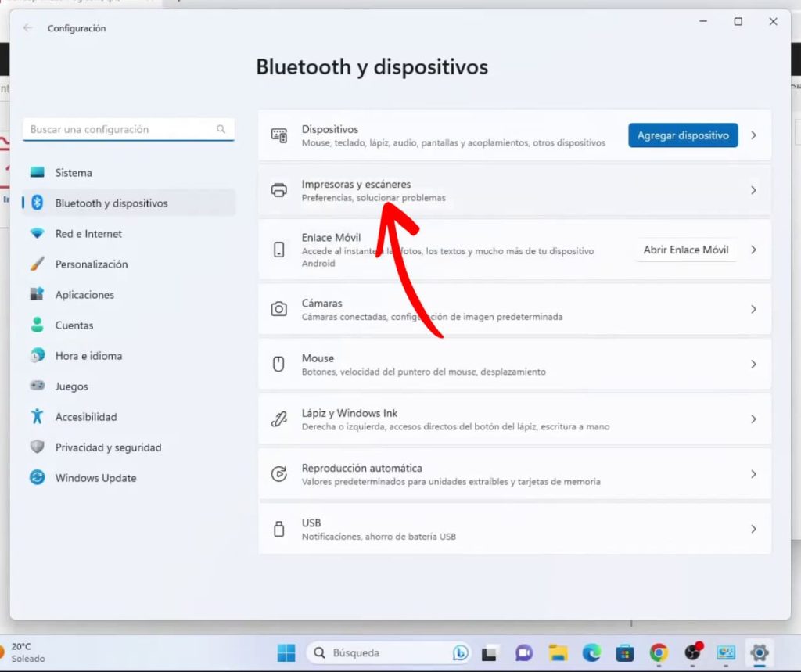Click the pen icon for Lápiz y Windows Ink

pyautogui.click(x=278, y=419)
